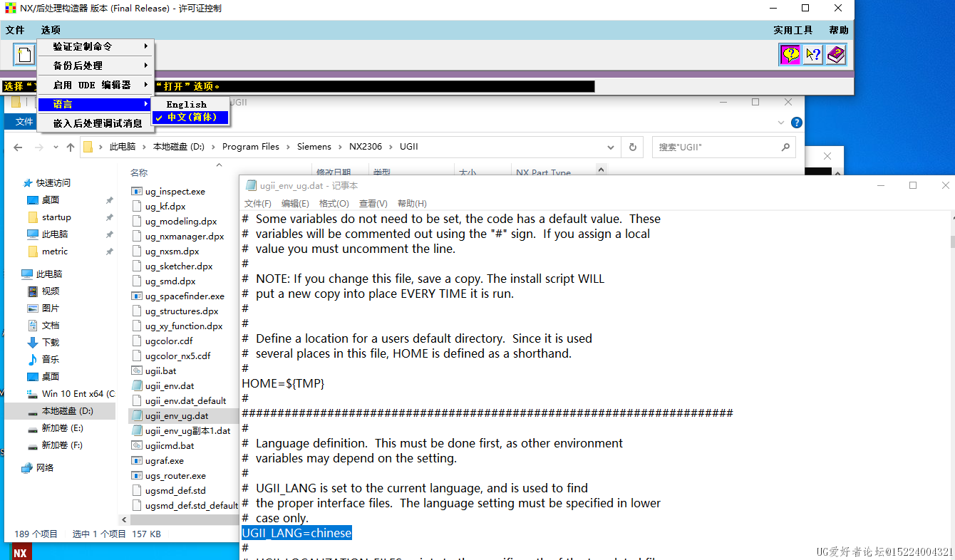The height and width of the screenshot is (560, 955).
Task: Toggle 嵌入后处理调试消息 option
Action: click(x=95, y=123)
